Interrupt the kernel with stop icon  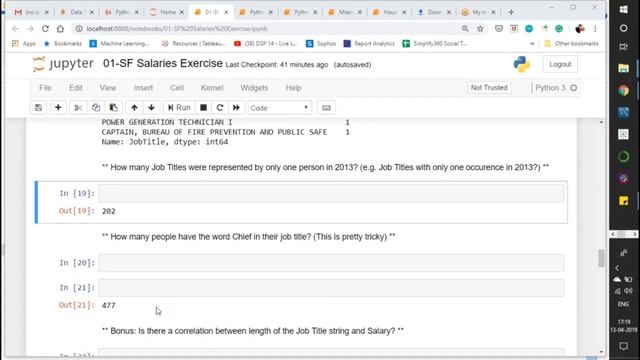[203, 108]
